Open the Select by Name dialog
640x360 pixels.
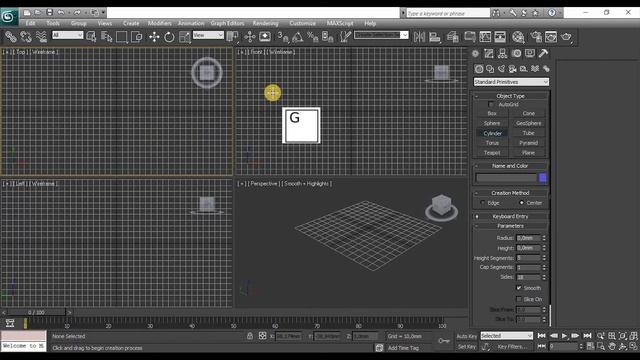pyautogui.click(x=107, y=37)
